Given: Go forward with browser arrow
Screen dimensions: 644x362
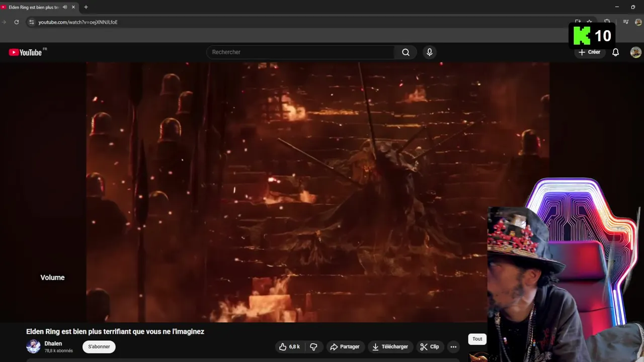Looking at the screenshot, I should click(4, 22).
